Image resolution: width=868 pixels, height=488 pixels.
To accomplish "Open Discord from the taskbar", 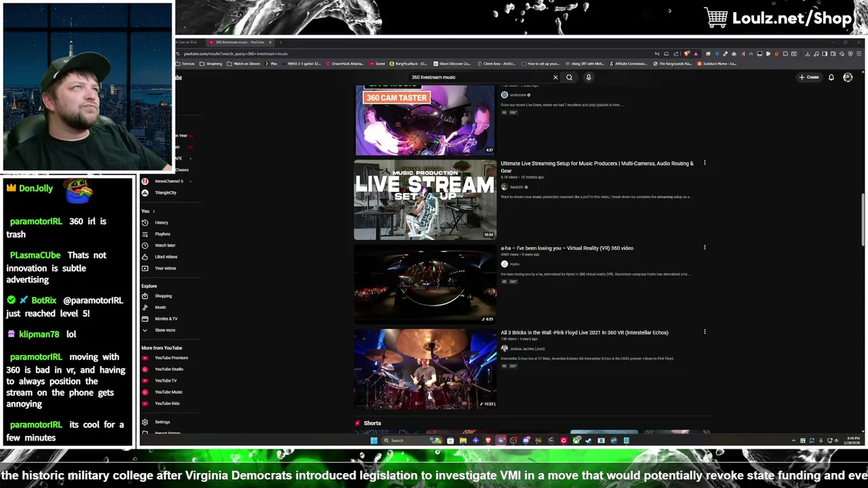I will [526, 441].
